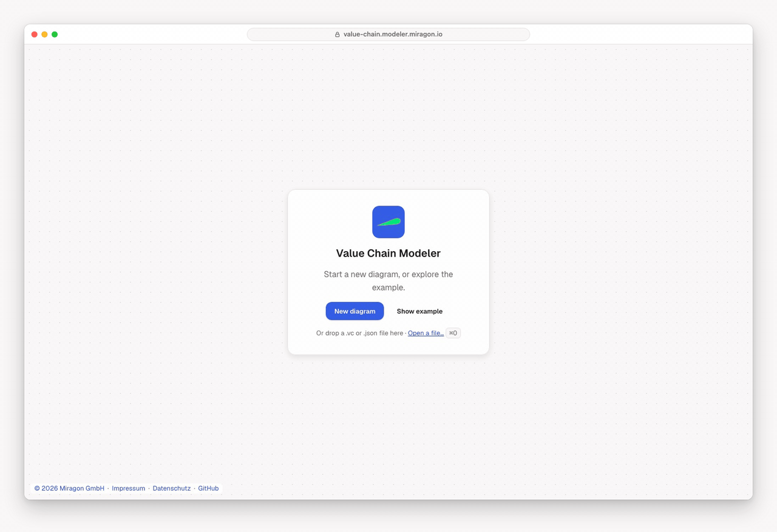Click the Value Chain Modeler logo icon
The height and width of the screenshot is (532, 777).
(388, 222)
